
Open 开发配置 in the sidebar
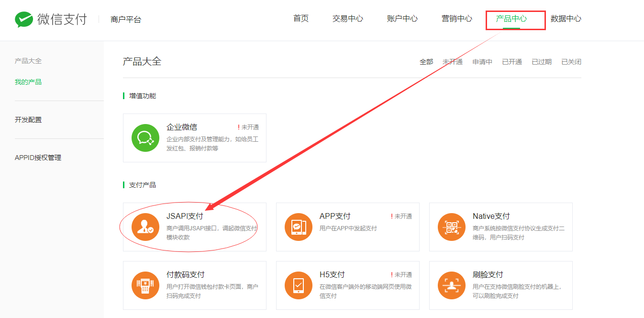click(x=28, y=120)
